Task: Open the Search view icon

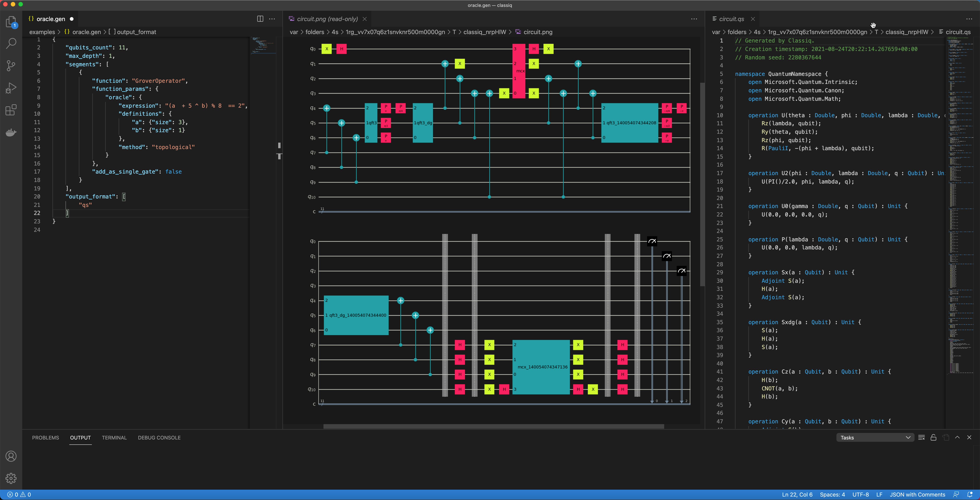Action: tap(11, 43)
